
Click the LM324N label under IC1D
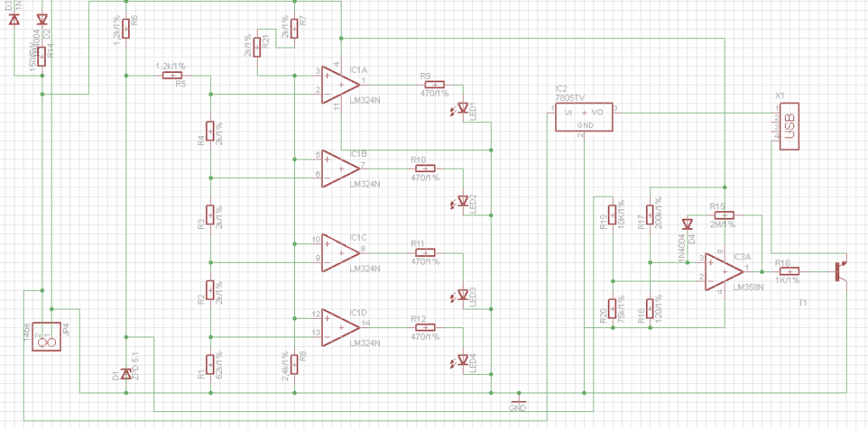tap(365, 343)
